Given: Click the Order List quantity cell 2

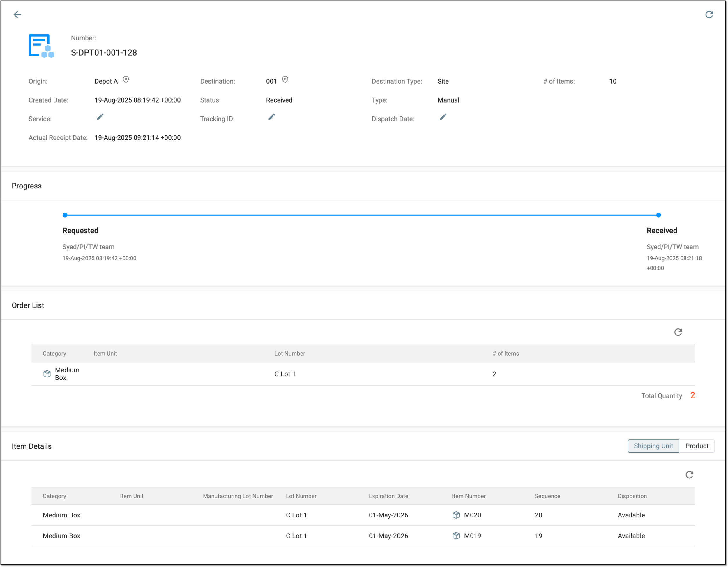Looking at the screenshot, I should pos(494,374).
